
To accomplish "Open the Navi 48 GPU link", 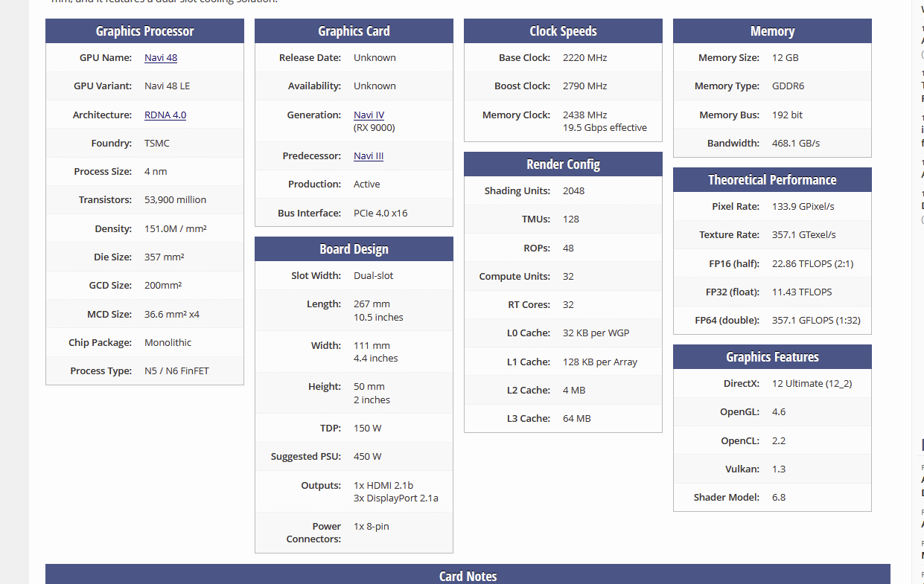I will pyautogui.click(x=161, y=57).
